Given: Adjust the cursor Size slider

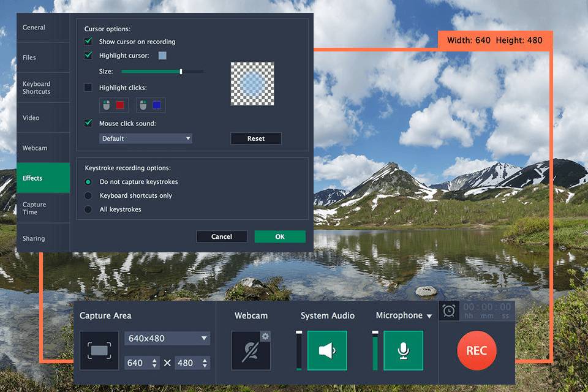Looking at the screenshot, I should (x=181, y=71).
